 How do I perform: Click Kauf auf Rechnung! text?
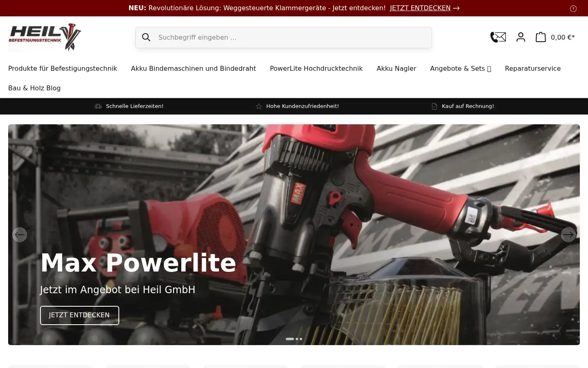click(468, 106)
